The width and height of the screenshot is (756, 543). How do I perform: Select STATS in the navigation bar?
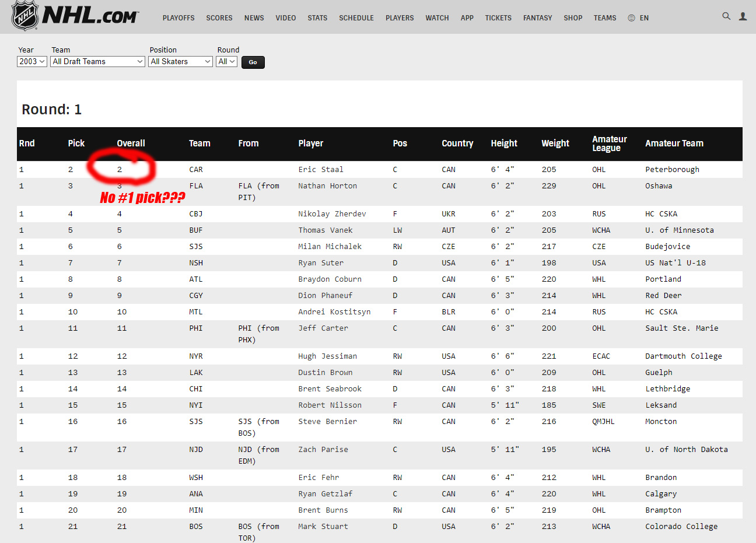tap(317, 18)
